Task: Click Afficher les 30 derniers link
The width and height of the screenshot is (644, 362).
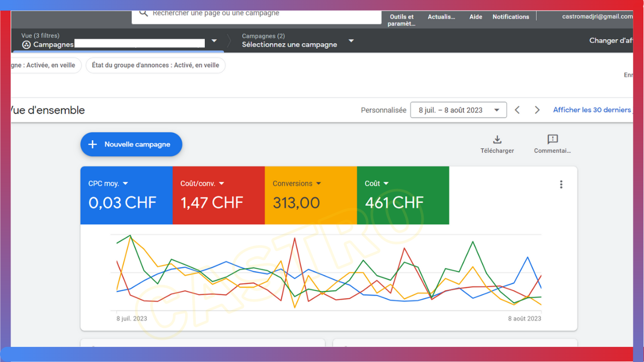Action: tap(592, 110)
